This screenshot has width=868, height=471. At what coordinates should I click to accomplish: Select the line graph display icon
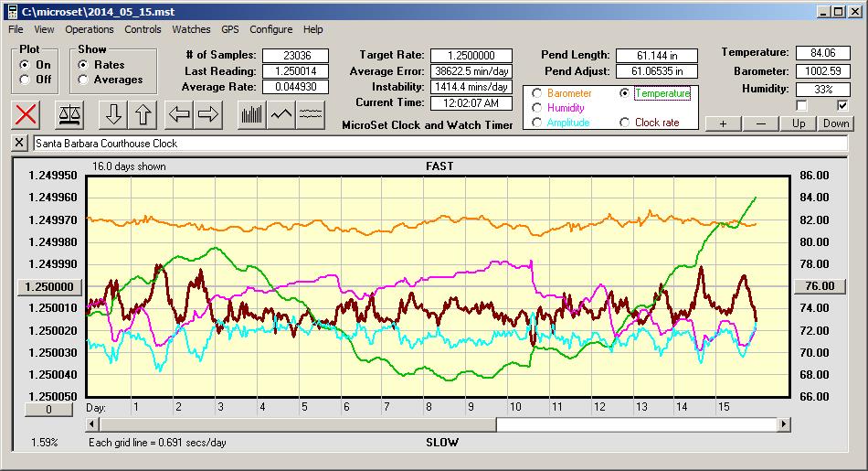281,114
